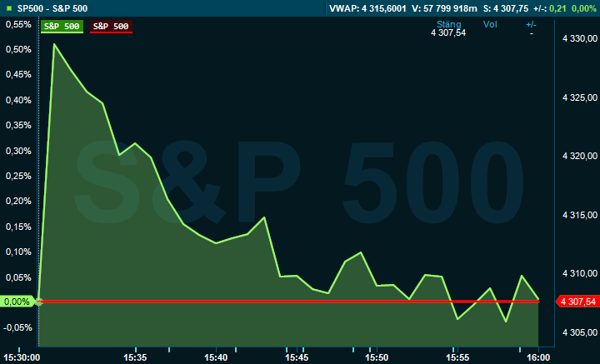The image size is (600, 364).
Task: Click the red 4 307,54 price marker
Action: pos(577,302)
